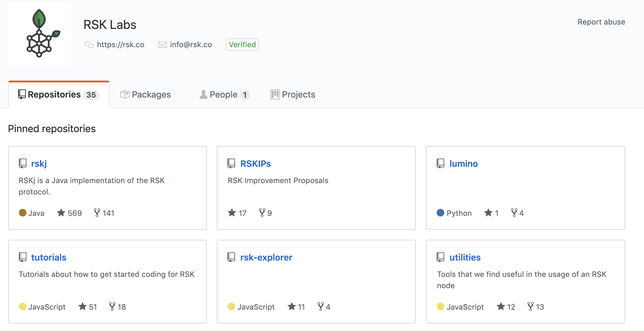644x331 pixels.
Task: Click the Python language label on lumino
Action: (x=459, y=213)
